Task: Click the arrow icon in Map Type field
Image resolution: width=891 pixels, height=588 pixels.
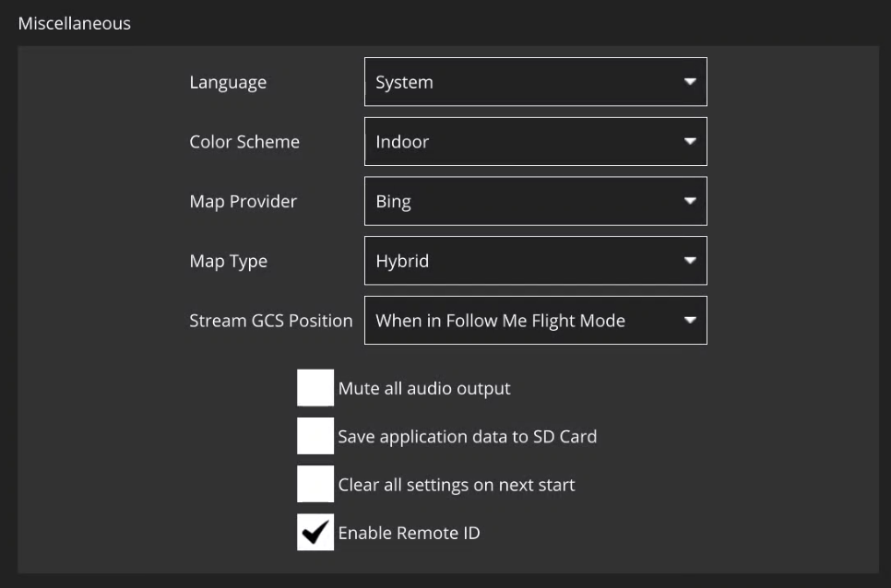Action: [x=689, y=261]
